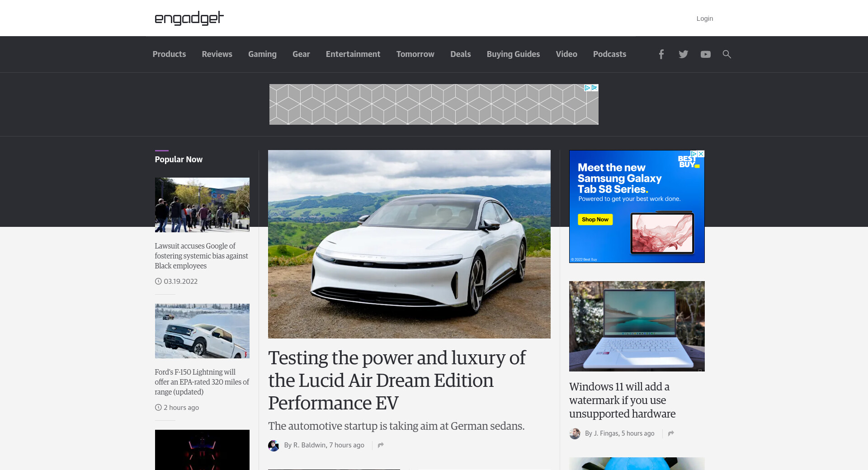Open Engadget's Twitter page icon
This screenshot has width=868, height=470.
point(683,54)
